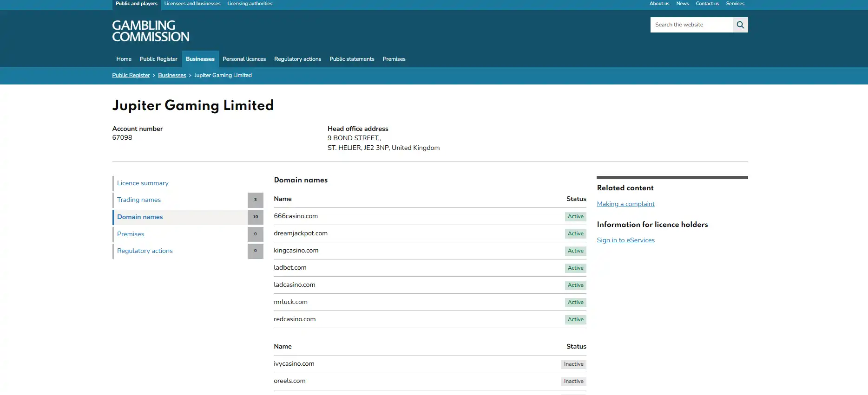This screenshot has height=395, width=868.
Task: Select Home in the main navigation
Action: point(124,59)
